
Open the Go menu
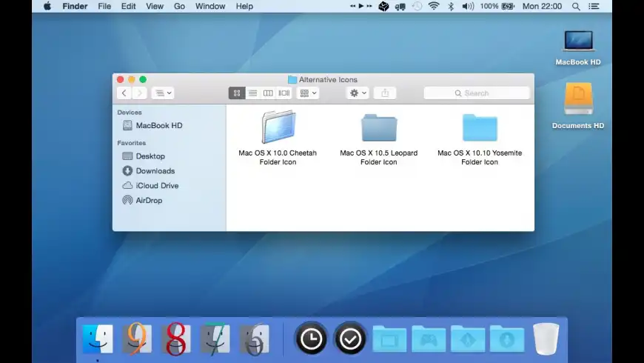(x=179, y=6)
